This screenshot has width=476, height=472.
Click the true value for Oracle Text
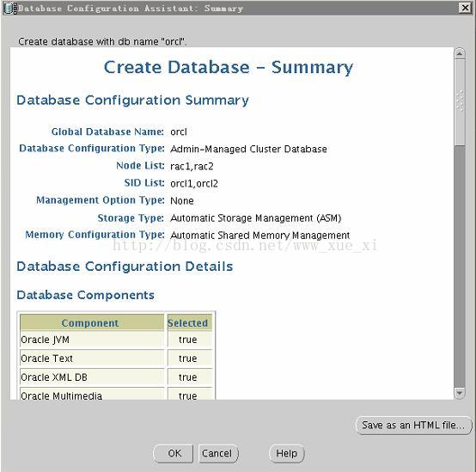pos(188,359)
